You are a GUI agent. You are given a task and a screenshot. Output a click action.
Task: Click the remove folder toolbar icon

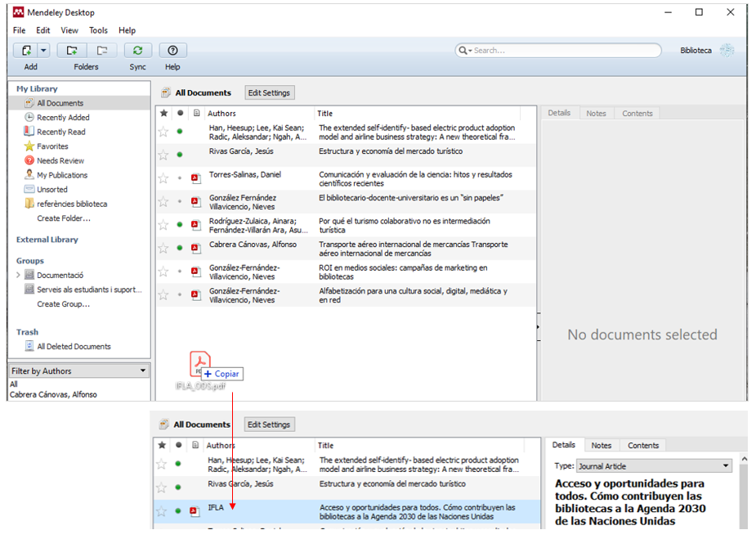pyautogui.click(x=101, y=50)
